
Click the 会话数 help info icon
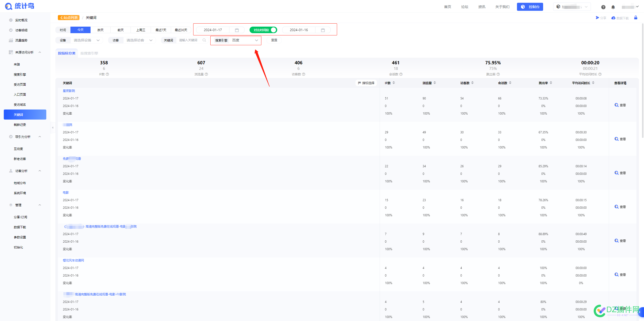pos(401,74)
